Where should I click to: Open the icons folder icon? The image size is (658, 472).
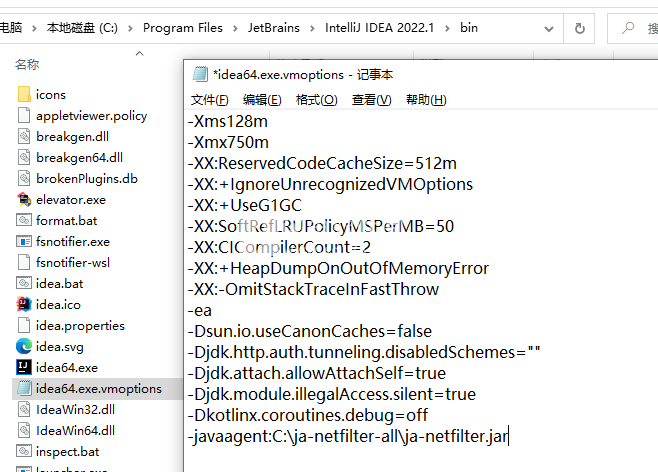[x=24, y=94]
